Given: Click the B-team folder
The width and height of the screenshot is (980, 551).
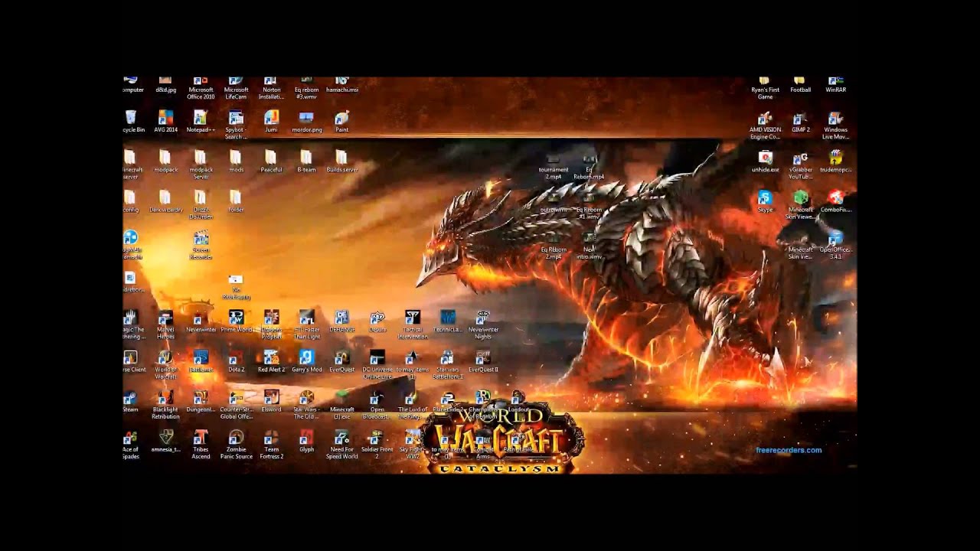Looking at the screenshot, I should [x=306, y=161].
